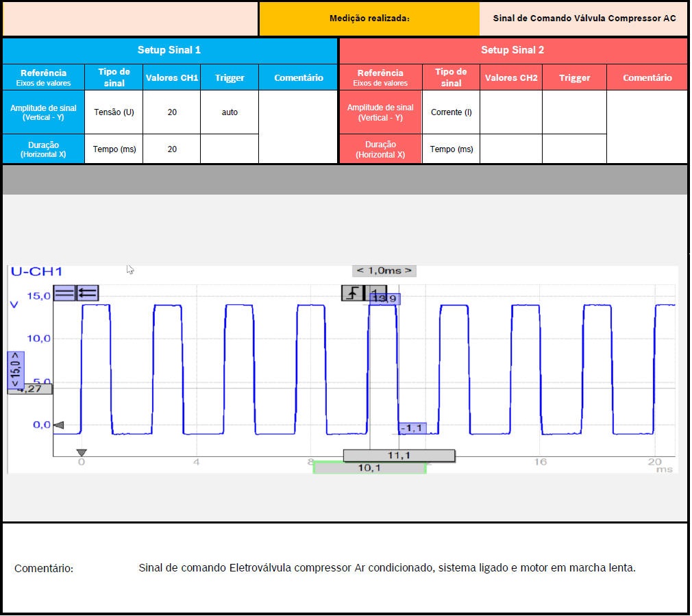Click the left-arrows icon beside the cursor lines icon
The image size is (692, 616).
point(87,293)
